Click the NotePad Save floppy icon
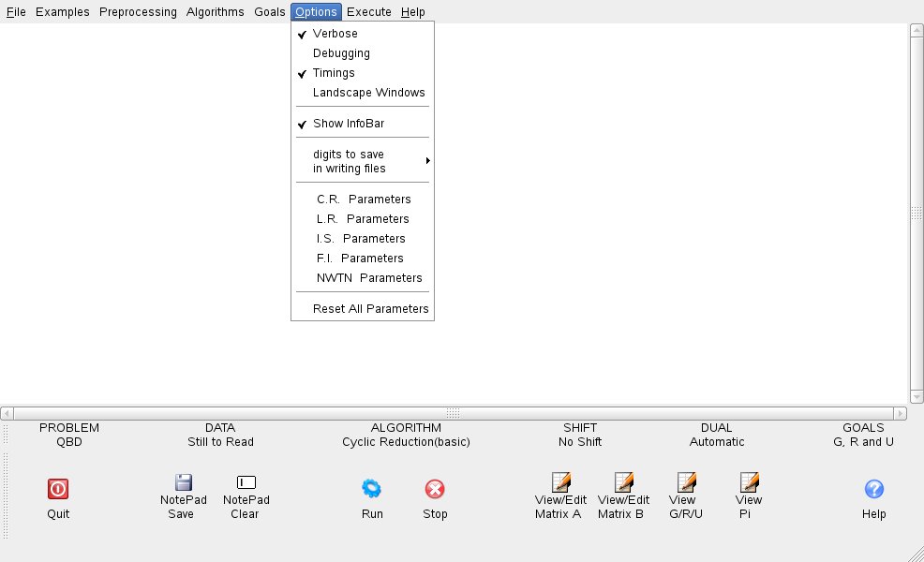This screenshot has height=562, width=924. [184, 482]
